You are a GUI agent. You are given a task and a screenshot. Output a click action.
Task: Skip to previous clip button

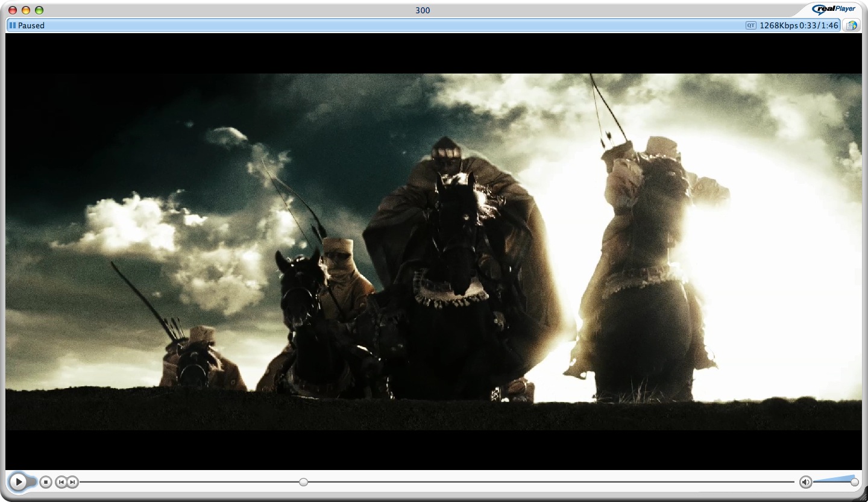coord(61,482)
